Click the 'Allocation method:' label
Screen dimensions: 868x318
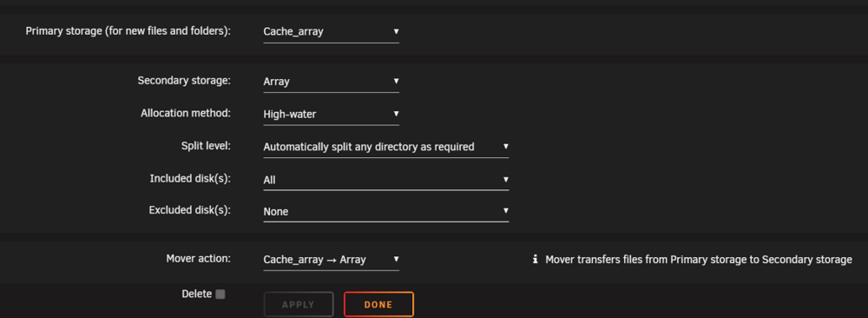186,113
